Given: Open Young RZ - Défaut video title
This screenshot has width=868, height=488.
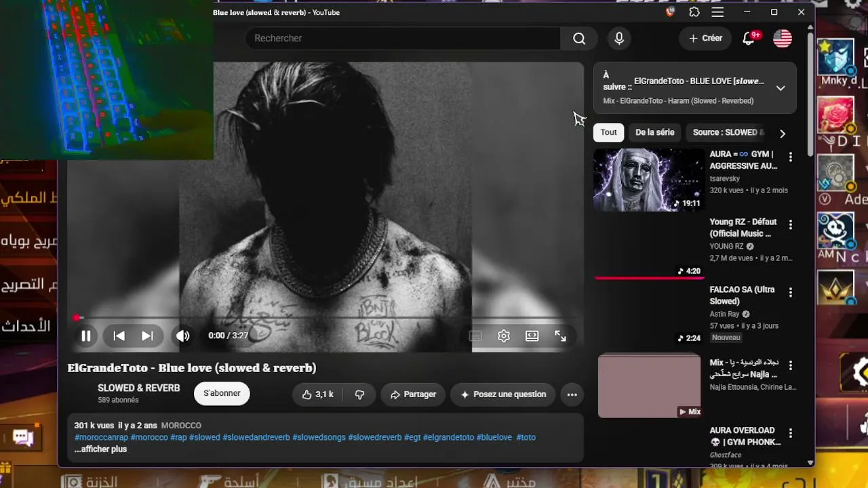Looking at the screenshot, I should (743, 228).
